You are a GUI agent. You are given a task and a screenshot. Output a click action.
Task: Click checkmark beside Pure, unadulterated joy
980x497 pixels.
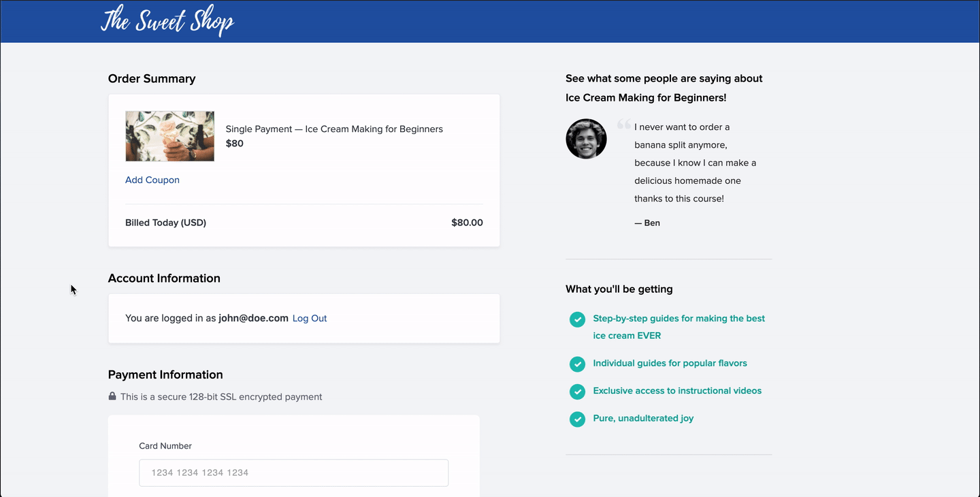(577, 419)
